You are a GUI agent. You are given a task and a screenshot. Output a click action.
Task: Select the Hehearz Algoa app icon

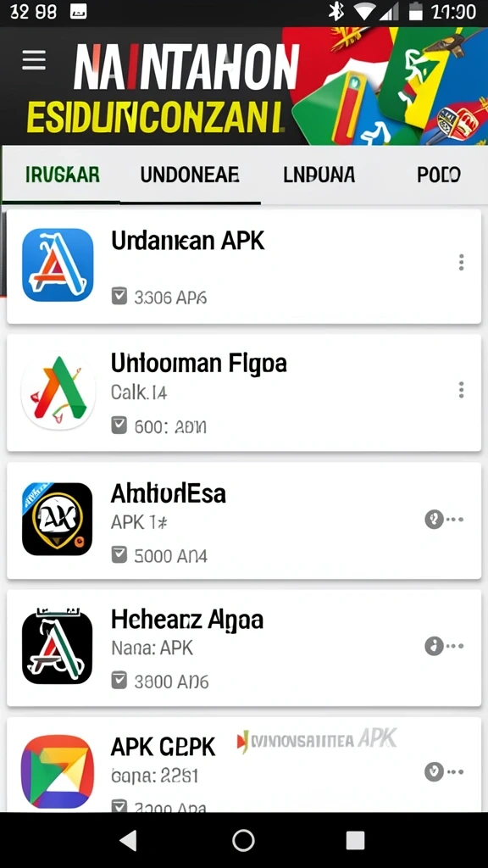click(x=57, y=646)
